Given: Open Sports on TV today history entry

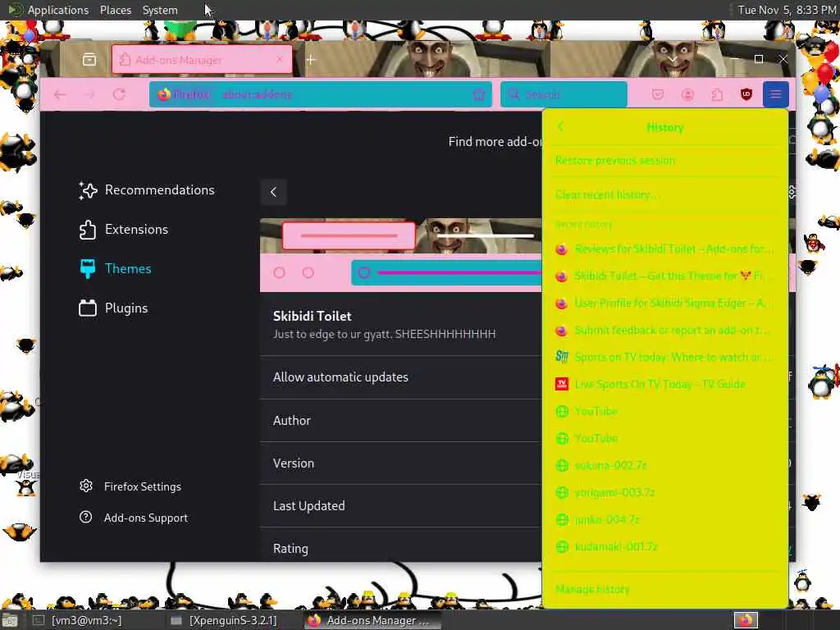Looking at the screenshot, I should point(664,358).
